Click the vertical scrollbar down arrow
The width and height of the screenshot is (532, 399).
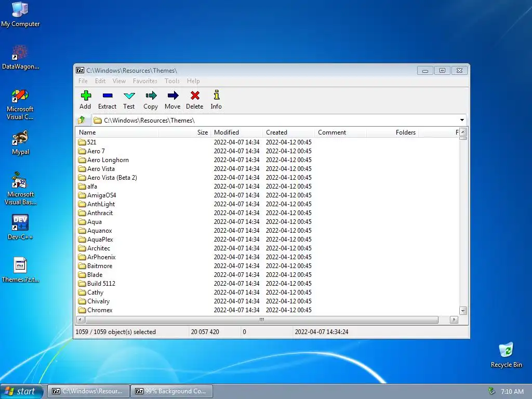463,311
